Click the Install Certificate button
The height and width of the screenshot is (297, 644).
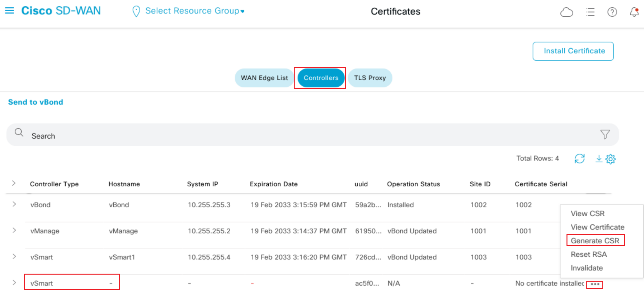point(573,51)
